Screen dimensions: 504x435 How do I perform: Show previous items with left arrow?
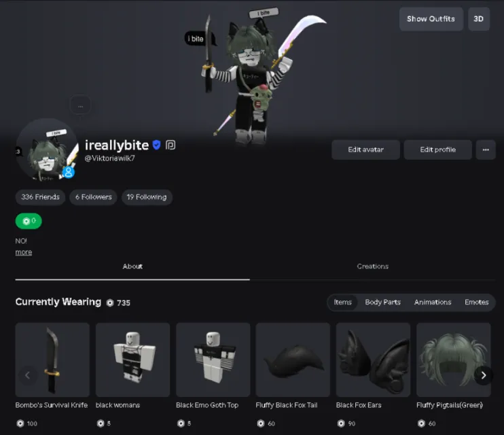28,375
